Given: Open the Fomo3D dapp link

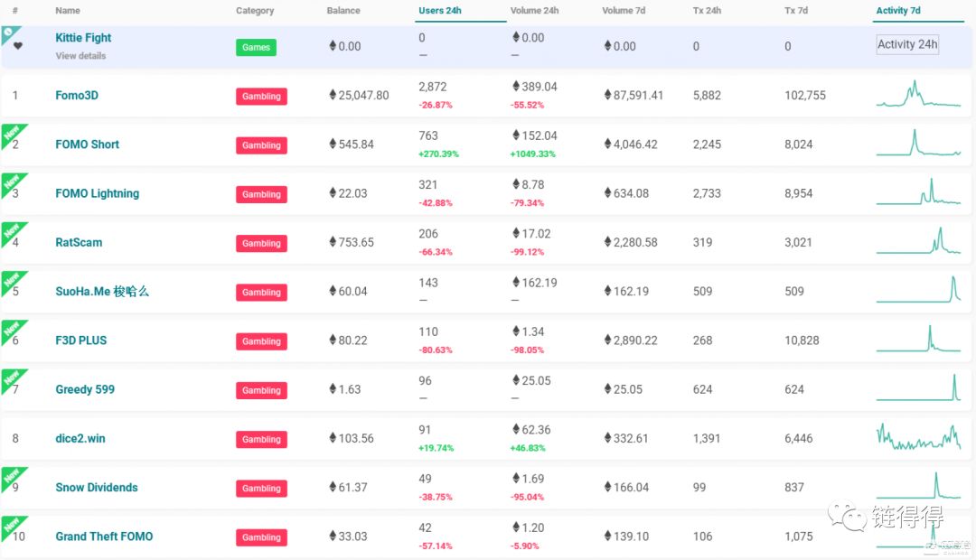Looking at the screenshot, I should pyautogui.click(x=77, y=95).
